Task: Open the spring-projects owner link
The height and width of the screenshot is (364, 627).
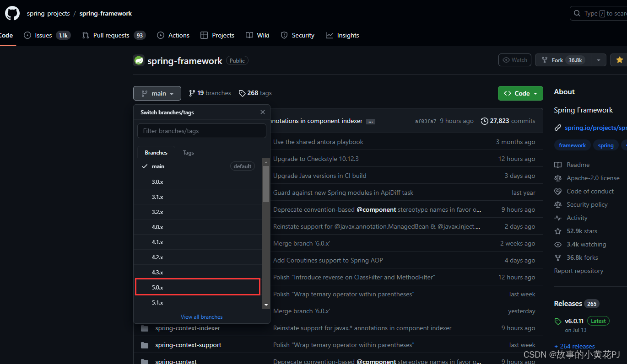Action: 48,13
